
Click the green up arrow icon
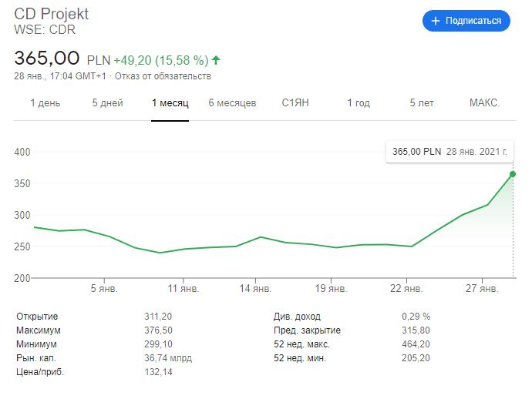[x=216, y=60]
